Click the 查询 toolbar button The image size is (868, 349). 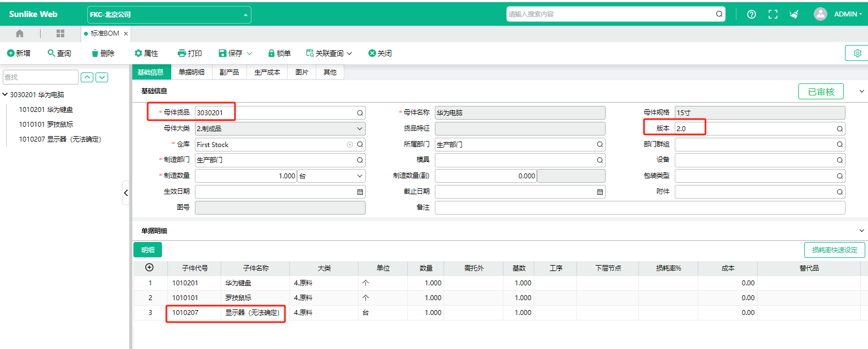59,53
